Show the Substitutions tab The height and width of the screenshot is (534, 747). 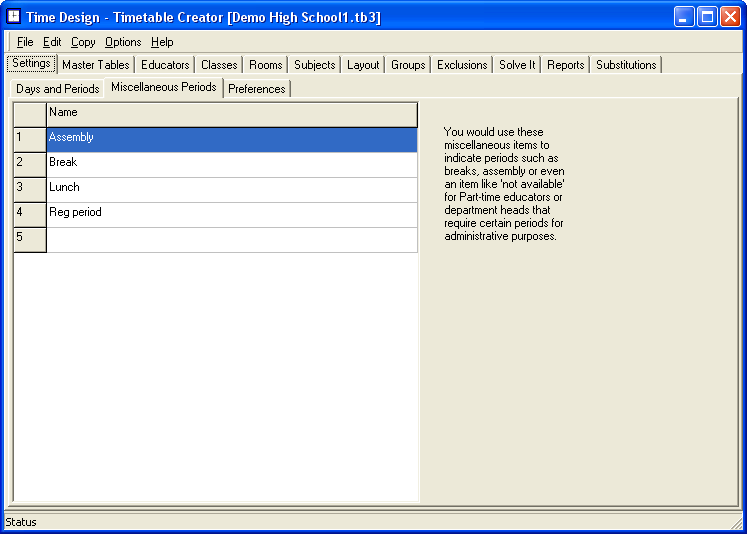(x=626, y=65)
